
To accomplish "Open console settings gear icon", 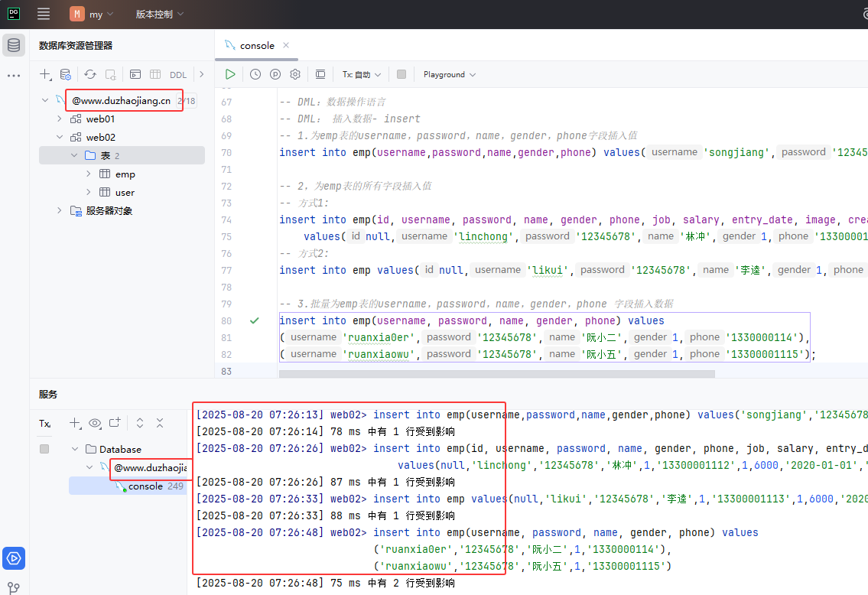I will pyautogui.click(x=295, y=74).
